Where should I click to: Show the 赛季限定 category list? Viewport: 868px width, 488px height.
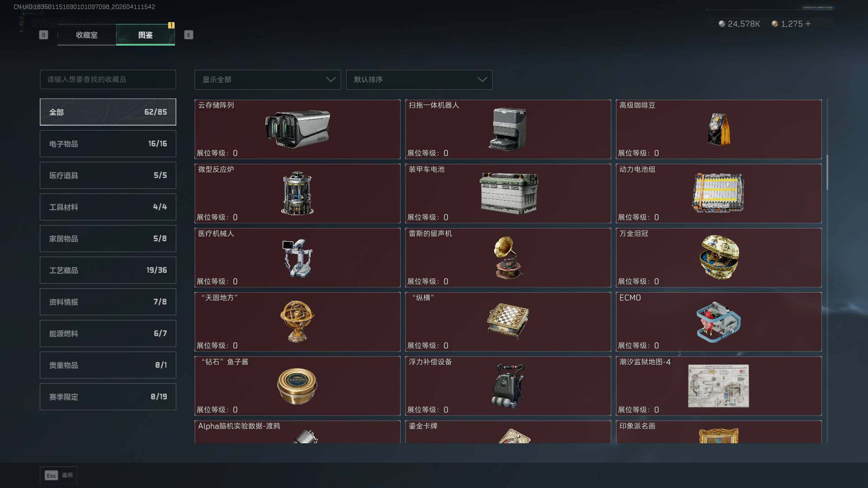(108, 397)
